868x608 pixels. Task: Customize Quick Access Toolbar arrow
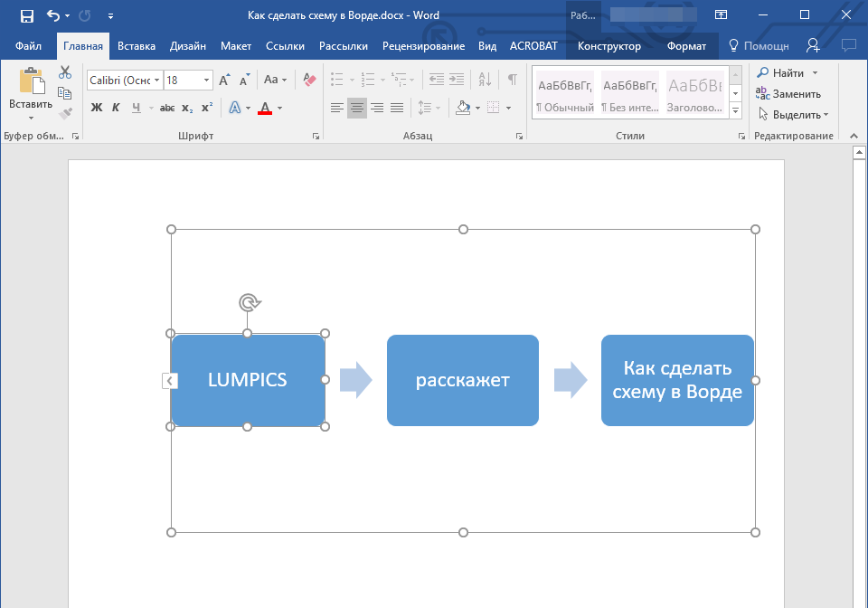click(x=110, y=16)
